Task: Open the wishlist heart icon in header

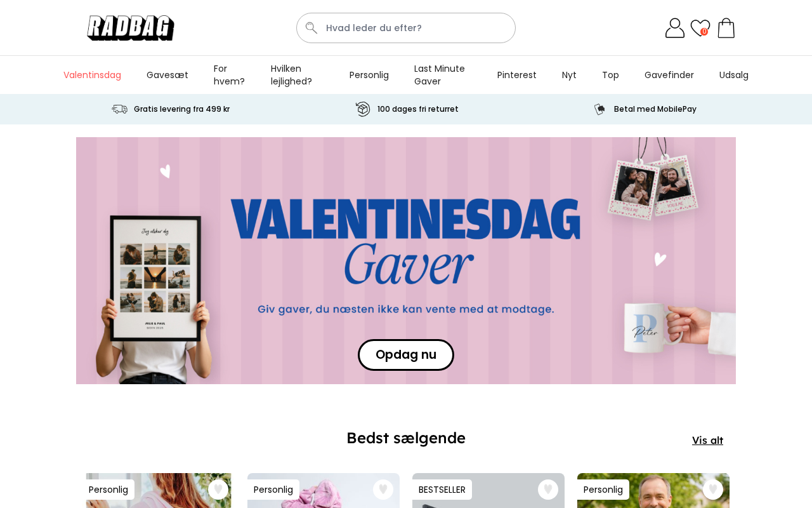Action: pyautogui.click(x=700, y=28)
